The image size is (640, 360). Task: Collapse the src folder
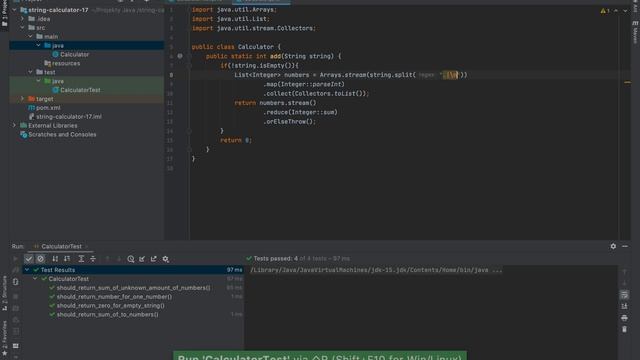[x=22, y=28]
